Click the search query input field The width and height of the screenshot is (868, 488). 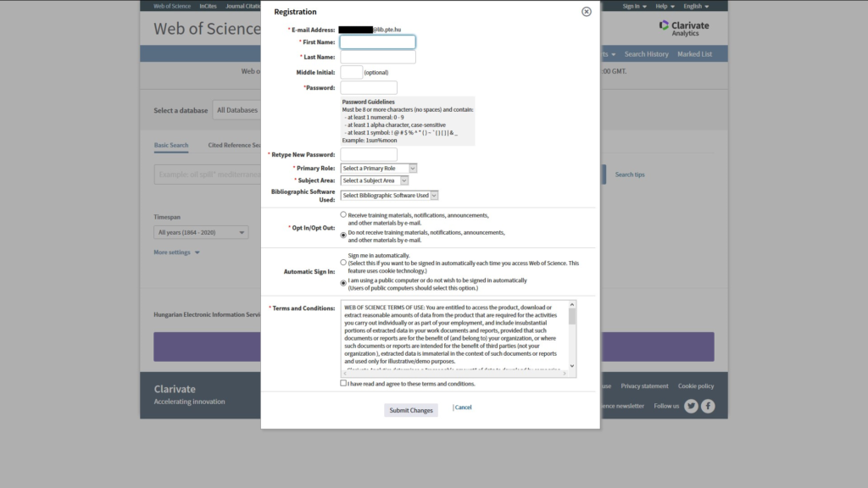coord(208,175)
